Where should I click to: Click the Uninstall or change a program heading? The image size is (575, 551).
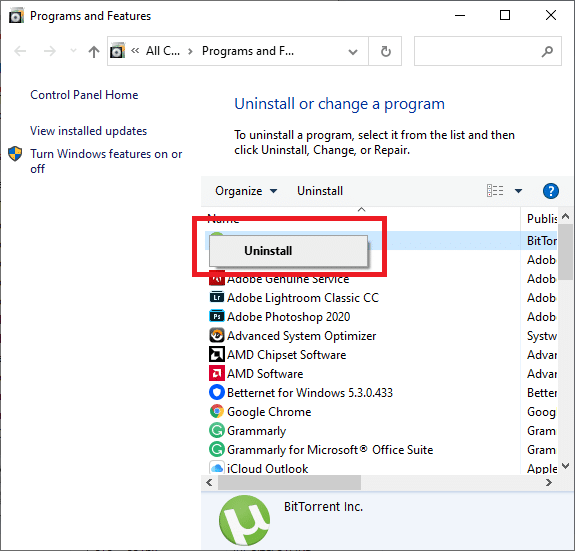click(339, 104)
